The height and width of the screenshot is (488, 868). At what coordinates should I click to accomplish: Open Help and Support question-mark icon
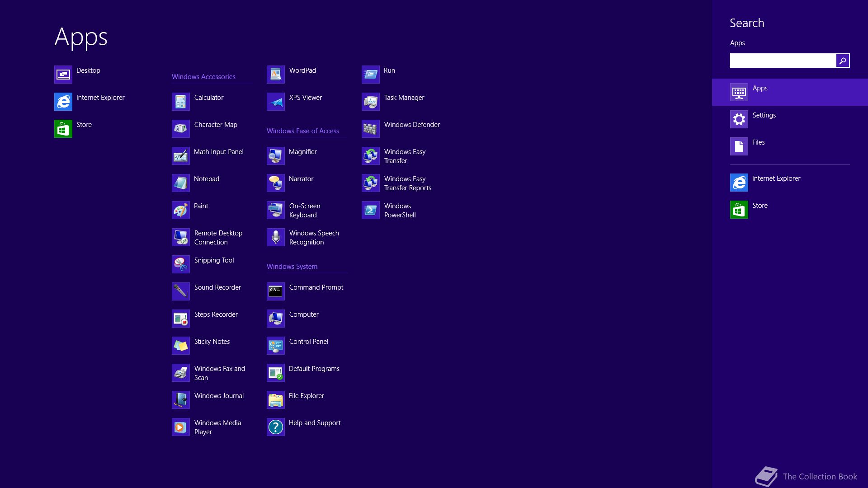click(x=276, y=427)
